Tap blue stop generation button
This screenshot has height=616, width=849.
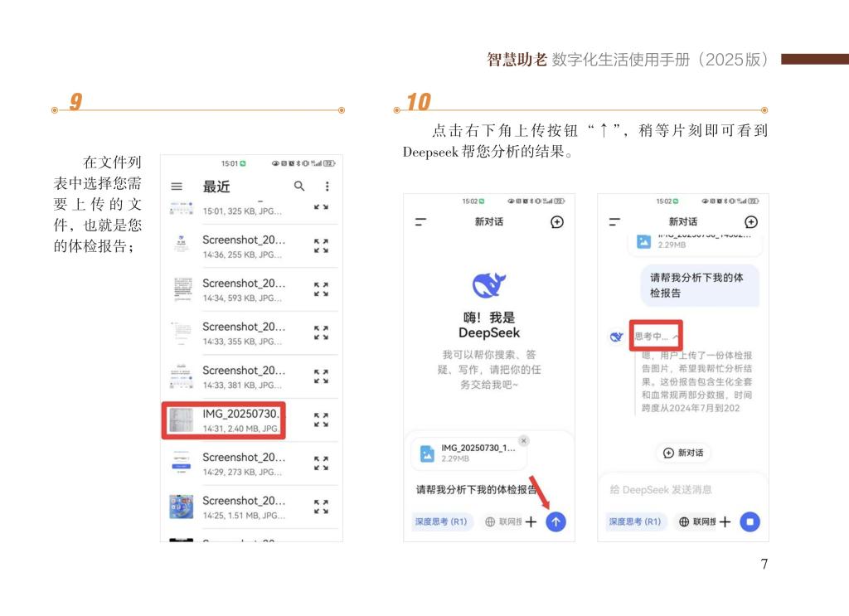(750, 521)
